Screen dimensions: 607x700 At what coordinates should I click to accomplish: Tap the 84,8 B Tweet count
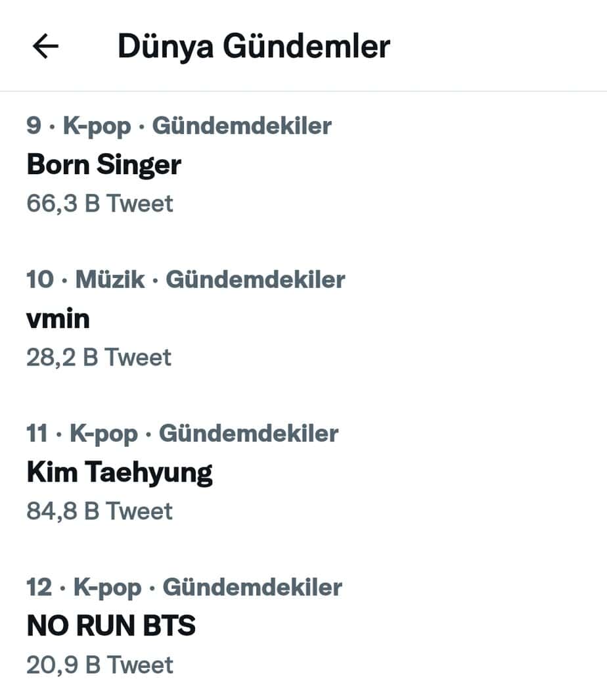pos(99,511)
